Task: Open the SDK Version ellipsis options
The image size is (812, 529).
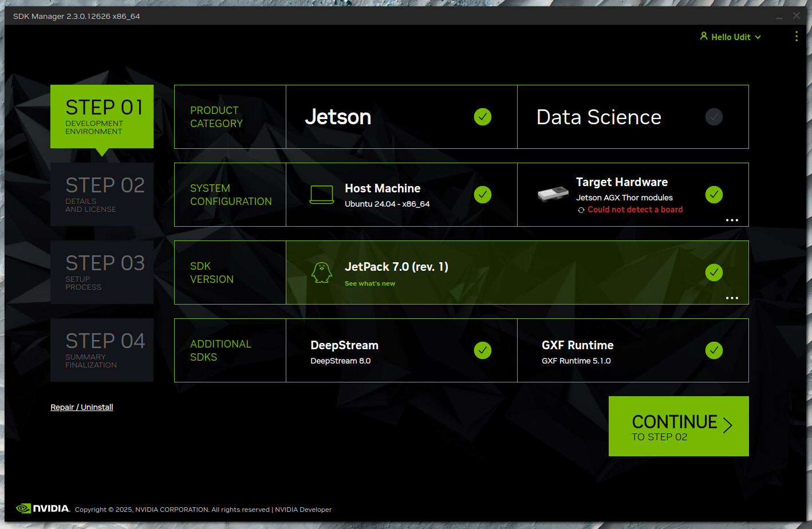Action: [732, 298]
